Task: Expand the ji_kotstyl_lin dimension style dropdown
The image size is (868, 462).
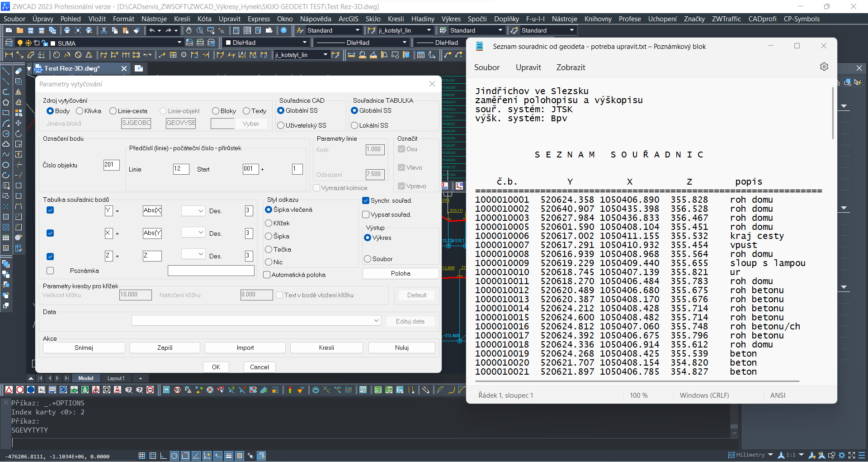Action: click(x=429, y=30)
